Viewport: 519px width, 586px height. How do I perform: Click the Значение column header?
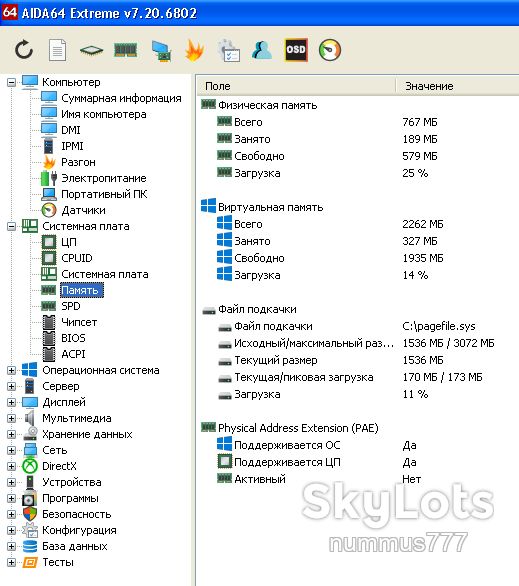click(457, 86)
